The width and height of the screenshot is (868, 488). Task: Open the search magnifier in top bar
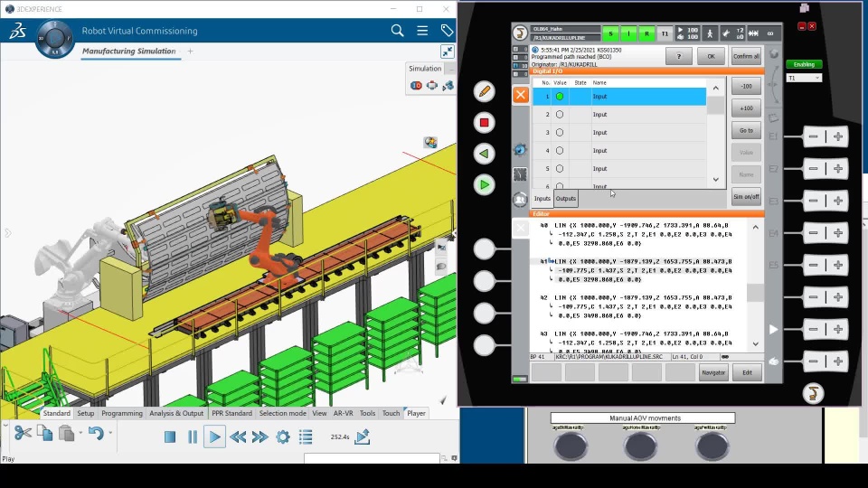pyautogui.click(x=397, y=31)
